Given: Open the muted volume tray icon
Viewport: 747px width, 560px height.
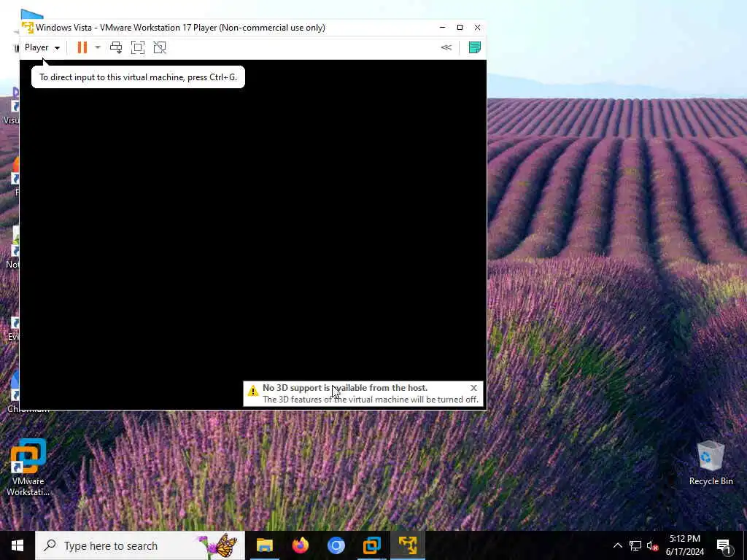Looking at the screenshot, I should [x=652, y=545].
